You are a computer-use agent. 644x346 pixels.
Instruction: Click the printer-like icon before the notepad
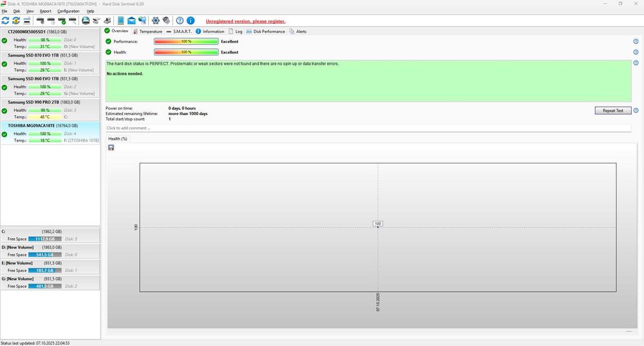tap(107, 21)
